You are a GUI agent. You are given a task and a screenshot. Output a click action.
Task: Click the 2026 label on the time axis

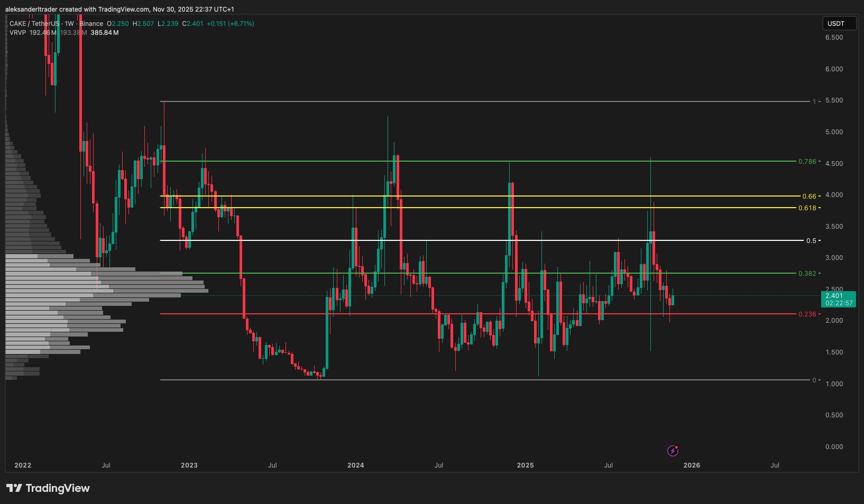692,465
